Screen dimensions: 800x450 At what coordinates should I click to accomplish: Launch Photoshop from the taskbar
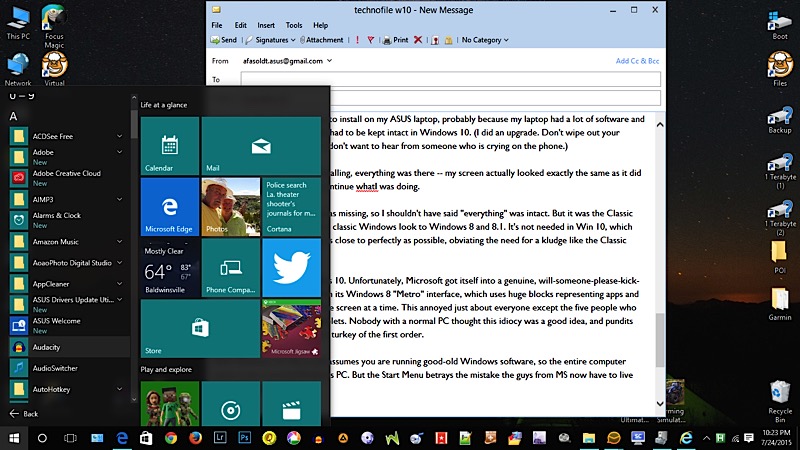[x=245, y=438]
